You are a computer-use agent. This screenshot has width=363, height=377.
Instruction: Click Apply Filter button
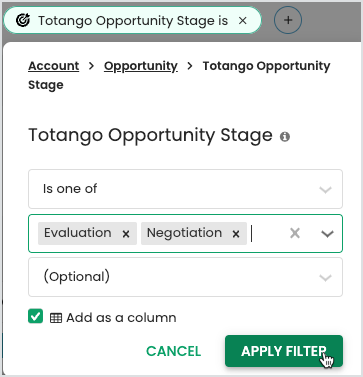point(284,351)
